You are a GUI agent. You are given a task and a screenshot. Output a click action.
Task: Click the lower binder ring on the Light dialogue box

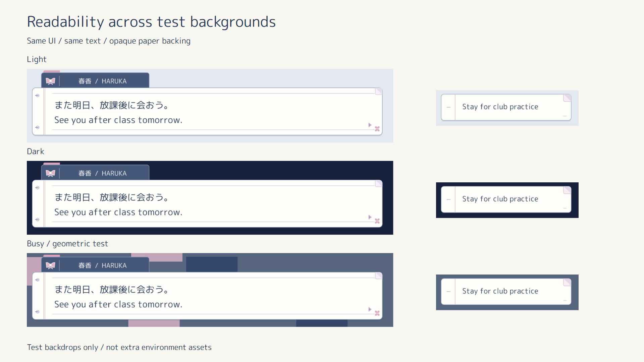click(x=37, y=127)
